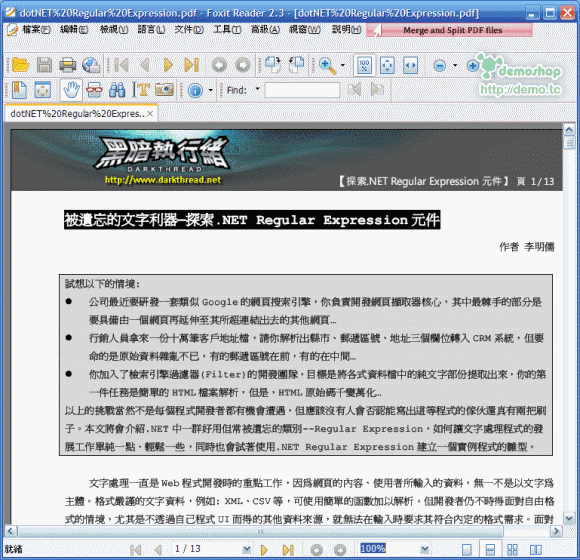This screenshot has height=560, width=580.
Task: Open a PDF file with folder icon
Action: (20, 65)
